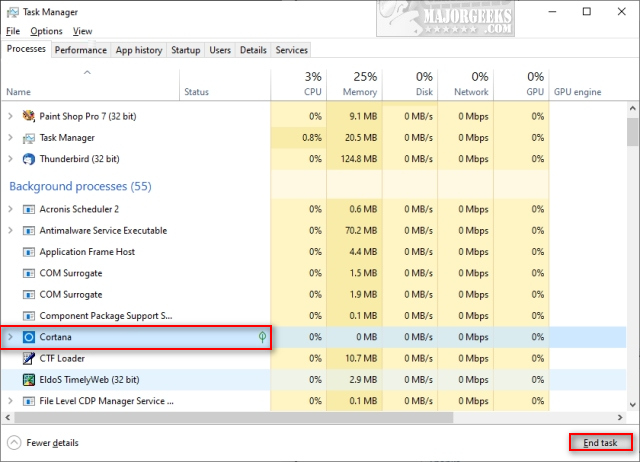This screenshot has height=462, width=640.
Task: Switch to the Details tab
Action: [x=253, y=50]
